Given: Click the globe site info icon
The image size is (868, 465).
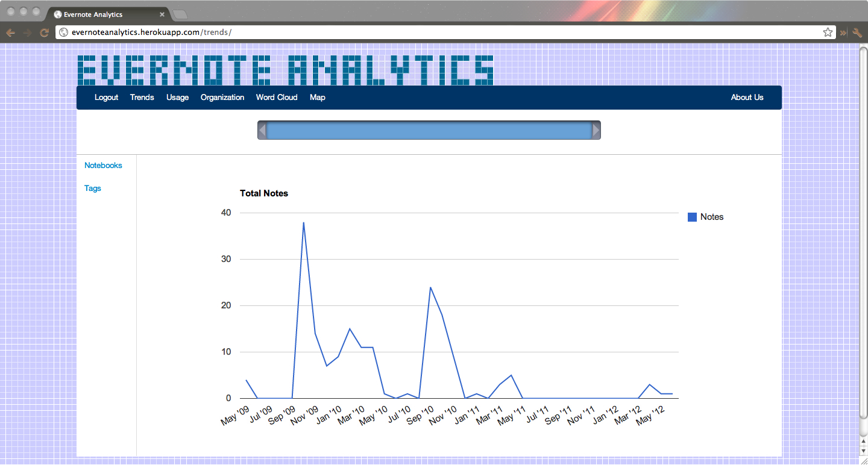Looking at the screenshot, I should [63, 33].
